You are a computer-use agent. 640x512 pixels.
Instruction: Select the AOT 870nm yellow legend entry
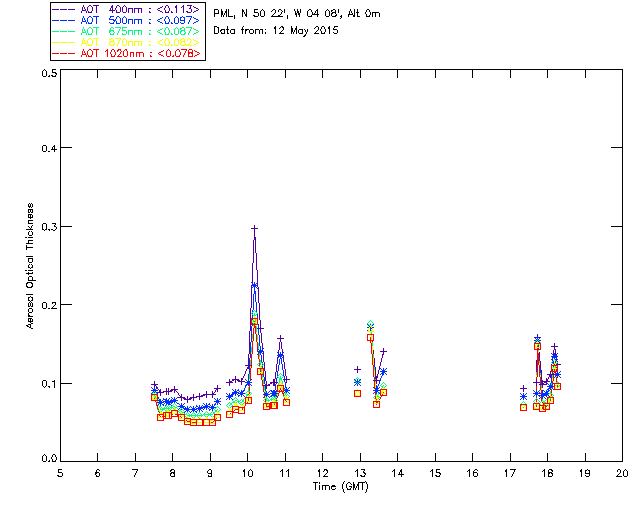pyautogui.click(x=127, y=42)
